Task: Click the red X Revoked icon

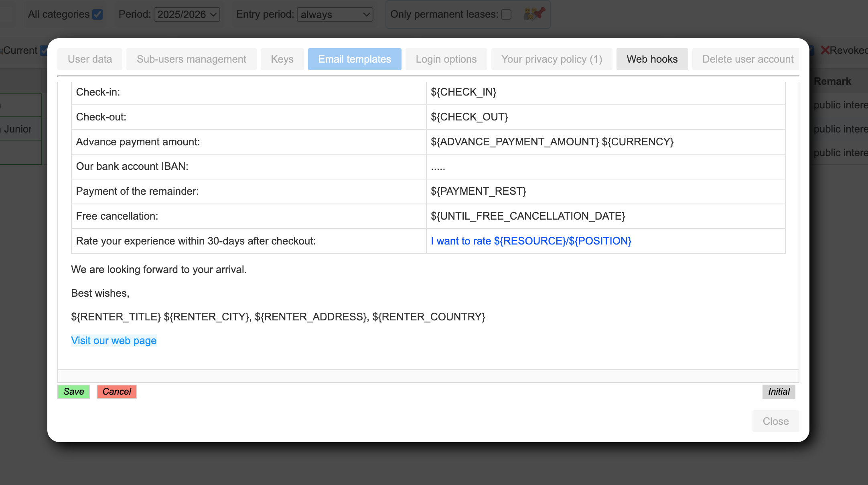Action: coord(825,50)
